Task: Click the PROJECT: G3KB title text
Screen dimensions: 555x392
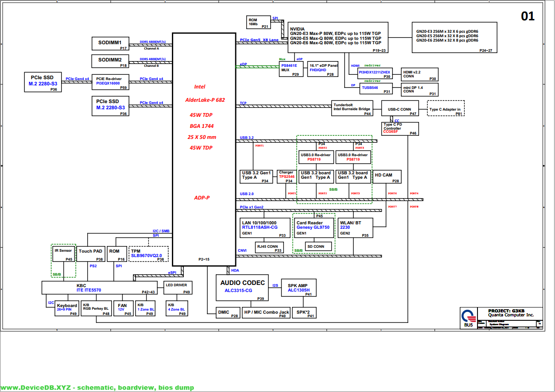Action: 506,311
